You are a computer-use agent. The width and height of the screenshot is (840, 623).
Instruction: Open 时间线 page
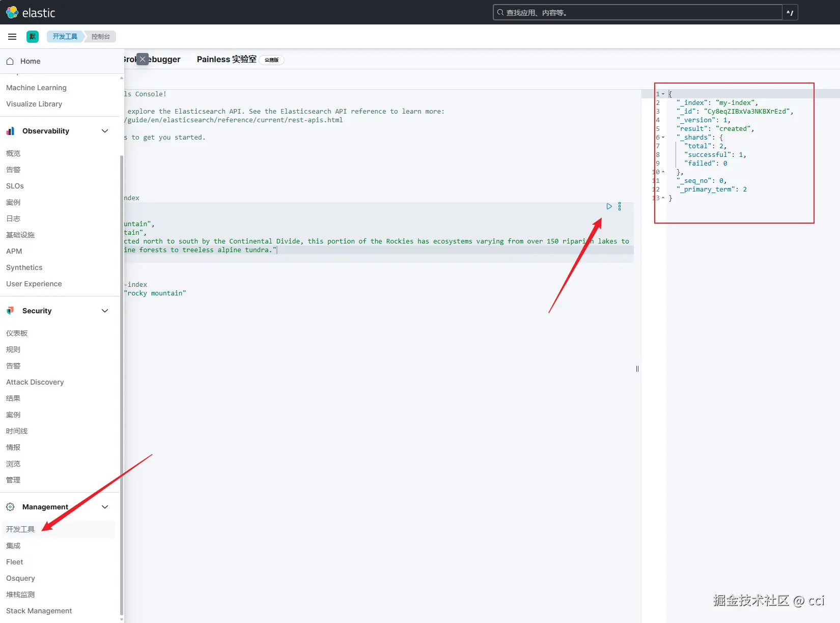(17, 431)
